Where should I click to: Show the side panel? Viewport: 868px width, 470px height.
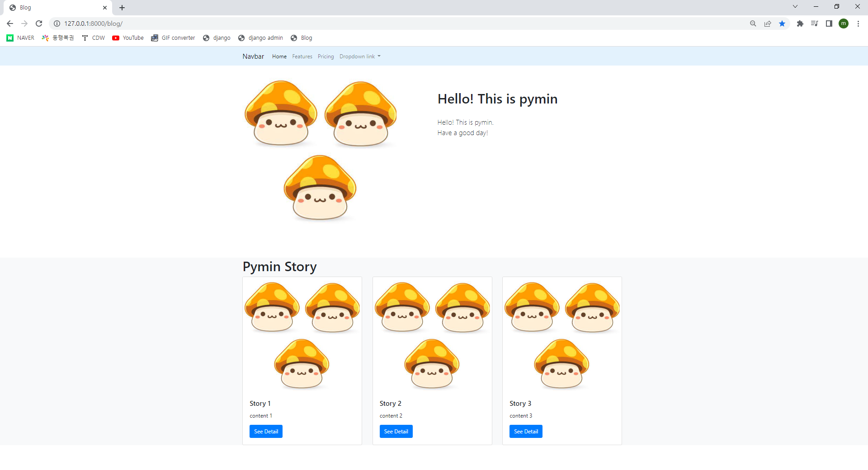(829, 23)
